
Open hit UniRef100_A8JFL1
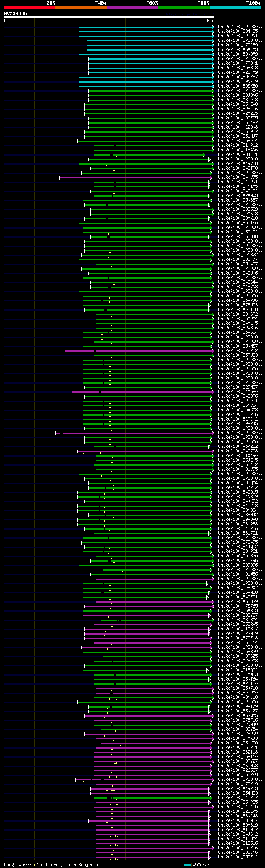(238, 155)
